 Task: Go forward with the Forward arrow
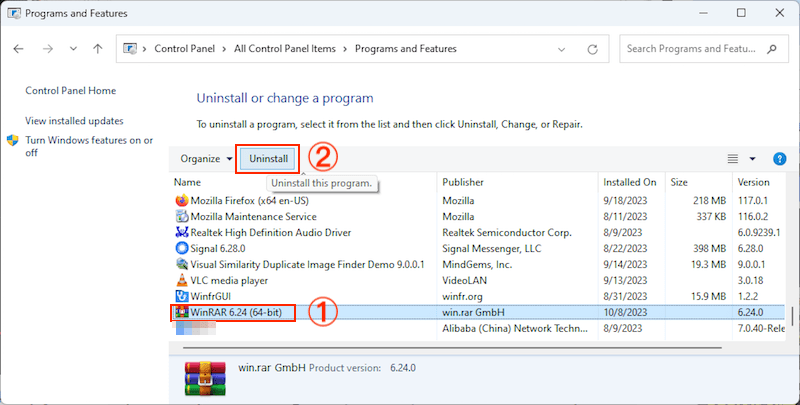pos(48,49)
